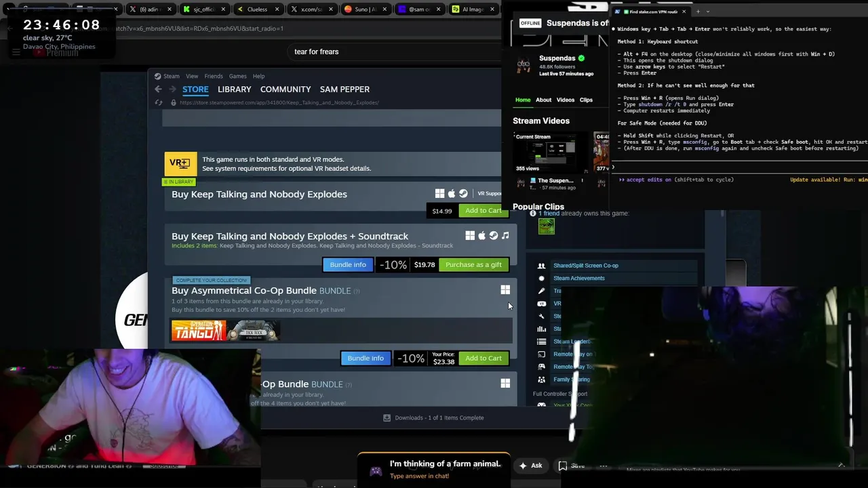The height and width of the screenshot is (488, 868).
Task: Switch to the COMMUNITY section in Steam
Action: coord(285,89)
